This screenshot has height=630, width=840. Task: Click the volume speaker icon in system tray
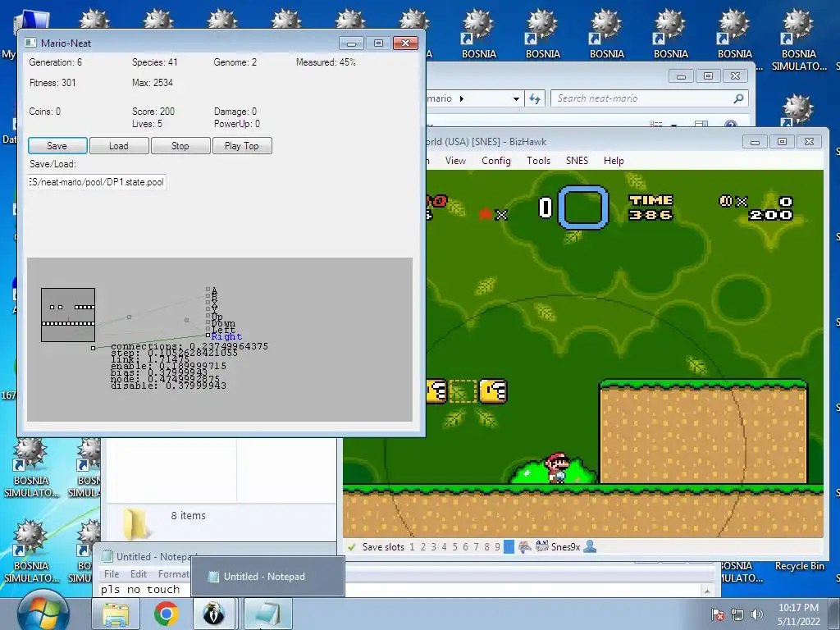pyautogui.click(x=756, y=615)
